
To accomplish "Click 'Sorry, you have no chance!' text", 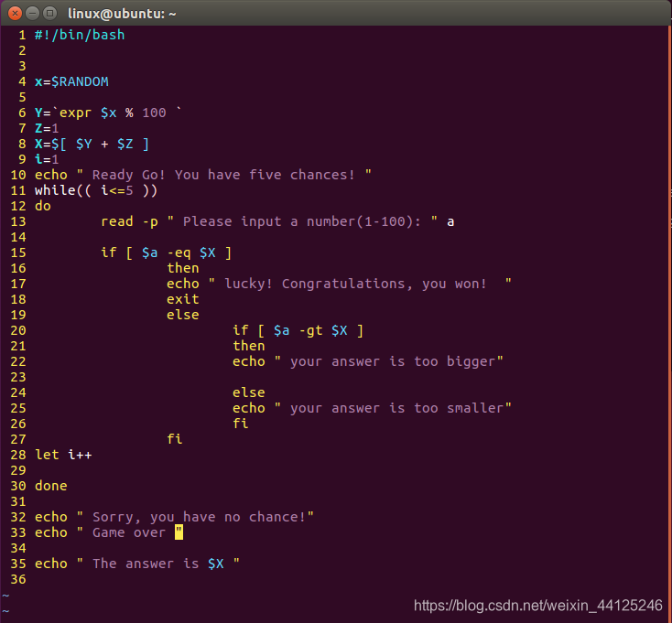I will [200, 517].
